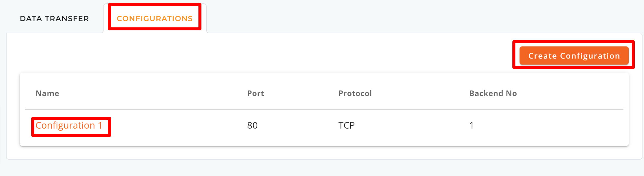Select the Backend No value 1 cell
This screenshot has height=176, width=644.
point(472,125)
